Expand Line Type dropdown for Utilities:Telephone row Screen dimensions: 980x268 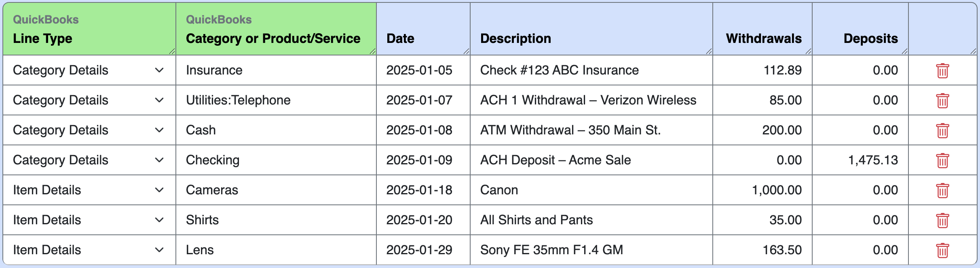[x=89, y=100]
